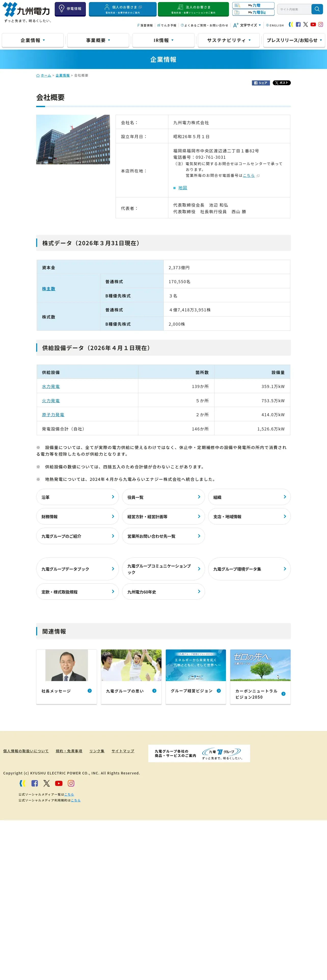Go to My九電 login

point(253,5)
